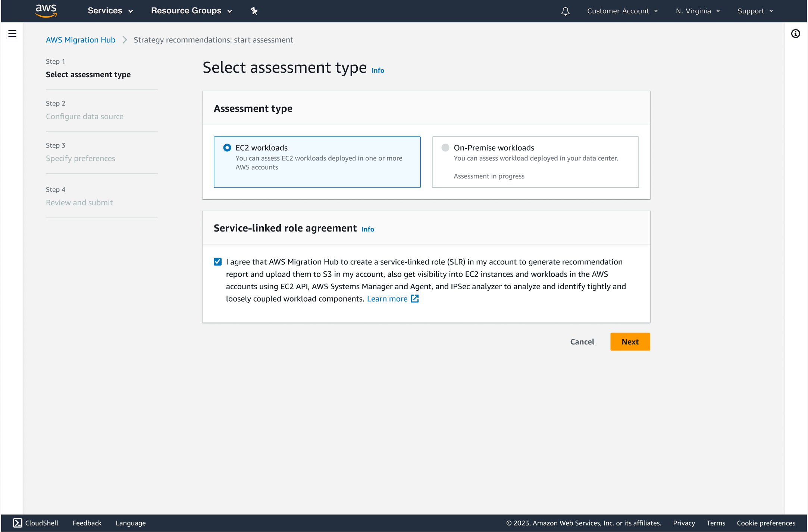808x532 pixels.
Task: Open the notifications bell
Action: coord(565,11)
